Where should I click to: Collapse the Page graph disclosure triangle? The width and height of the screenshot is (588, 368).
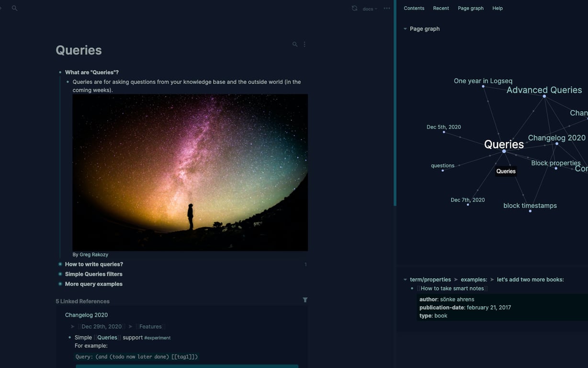click(405, 28)
